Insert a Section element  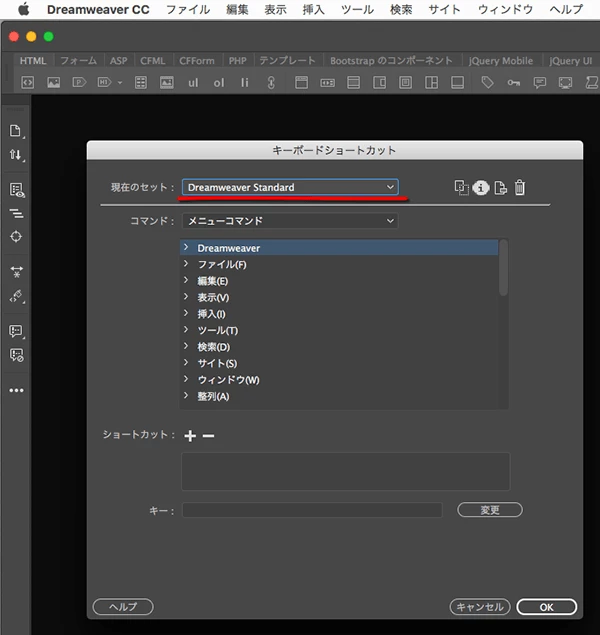pyautogui.click(x=432, y=83)
